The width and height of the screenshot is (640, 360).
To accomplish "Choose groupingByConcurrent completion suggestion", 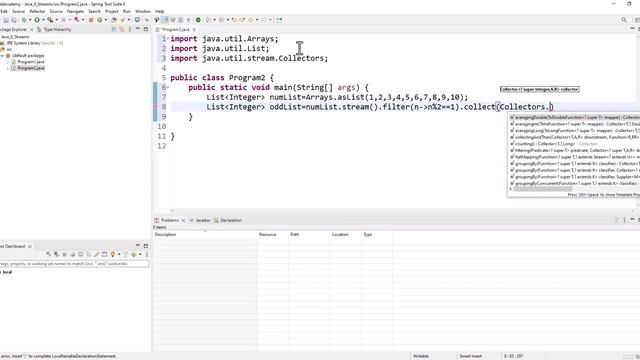I will pos(574,183).
